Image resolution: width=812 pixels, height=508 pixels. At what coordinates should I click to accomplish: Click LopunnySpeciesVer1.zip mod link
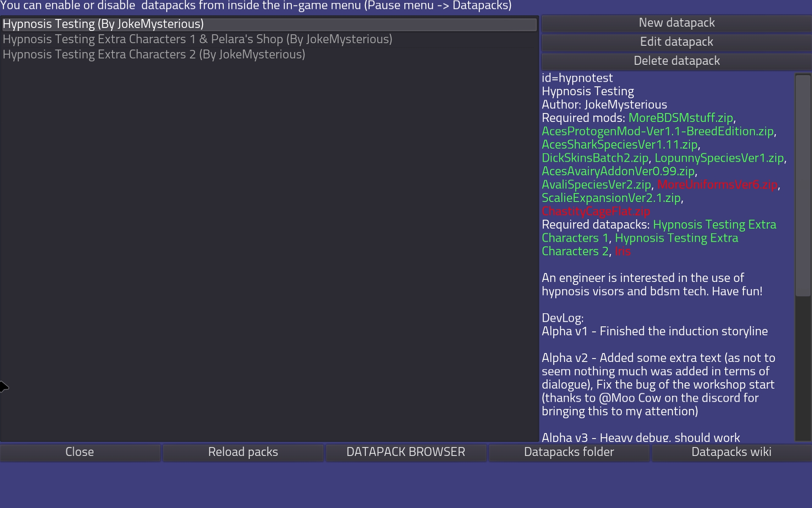(x=719, y=158)
